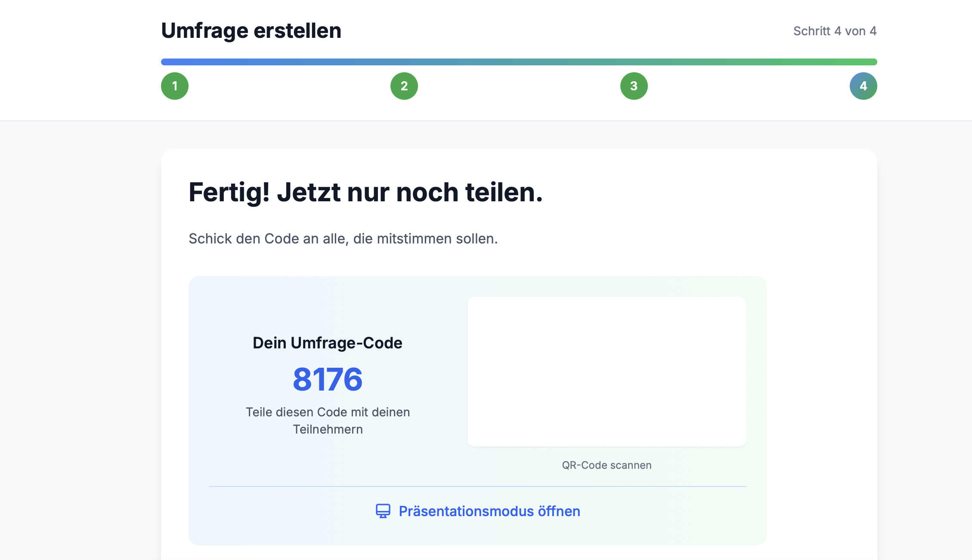Click the Dein Umfrage-Code label

pyautogui.click(x=328, y=343)
